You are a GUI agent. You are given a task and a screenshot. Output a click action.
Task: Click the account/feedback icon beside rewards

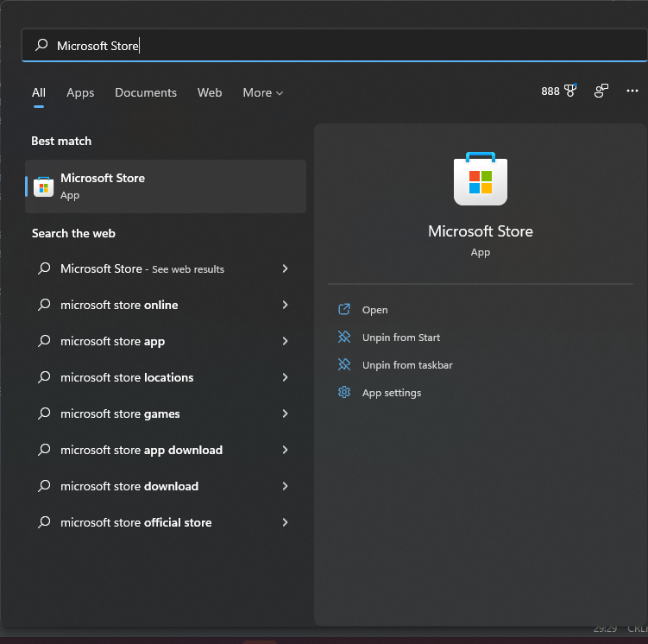pyautogui.click(x=601, y=91)
